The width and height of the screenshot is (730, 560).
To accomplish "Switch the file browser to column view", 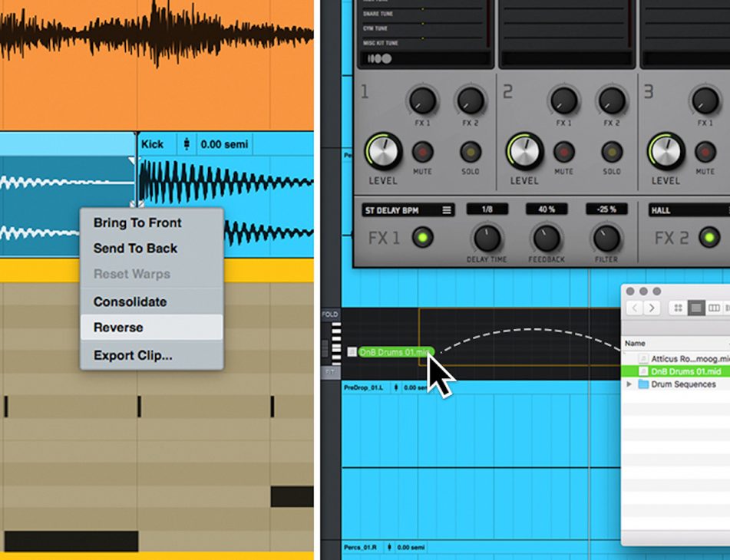I will tap(714, 307).
